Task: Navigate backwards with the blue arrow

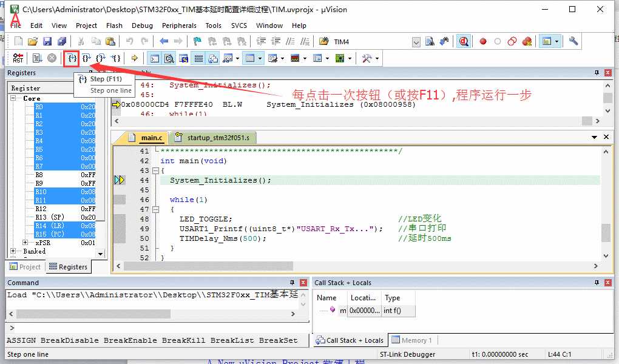Action: [164, 41]
